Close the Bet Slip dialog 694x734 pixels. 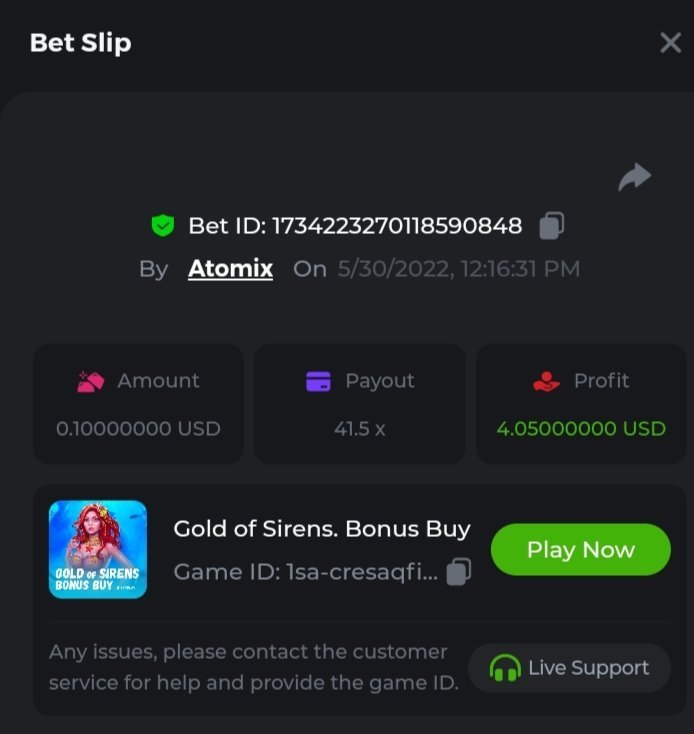pyautogui.click(x=670, y=43)
